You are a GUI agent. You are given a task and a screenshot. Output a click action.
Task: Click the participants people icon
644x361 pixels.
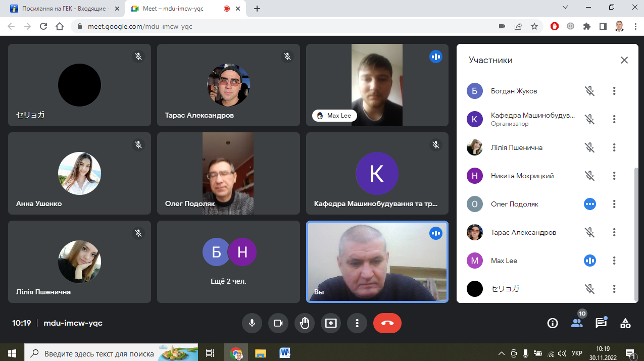coord(576,323)
